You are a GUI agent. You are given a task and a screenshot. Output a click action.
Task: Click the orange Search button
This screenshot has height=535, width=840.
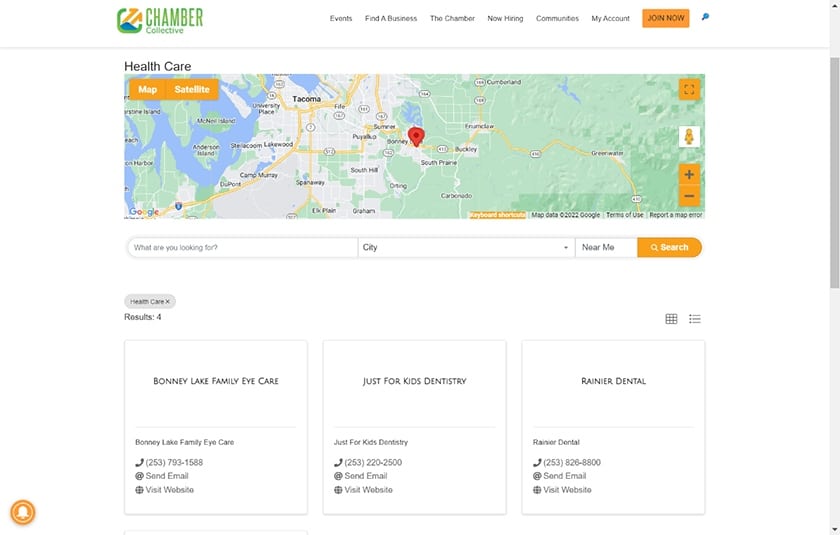tap(670, 247)
